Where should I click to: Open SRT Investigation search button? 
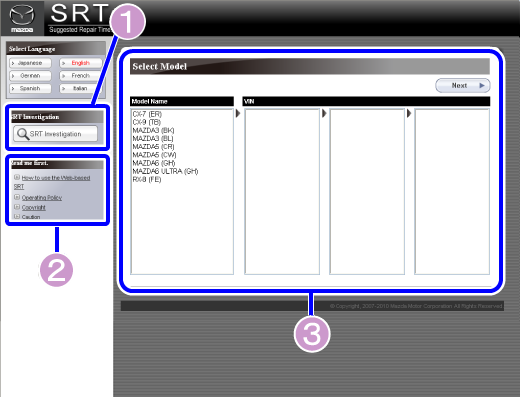click(x=55, y=134)
